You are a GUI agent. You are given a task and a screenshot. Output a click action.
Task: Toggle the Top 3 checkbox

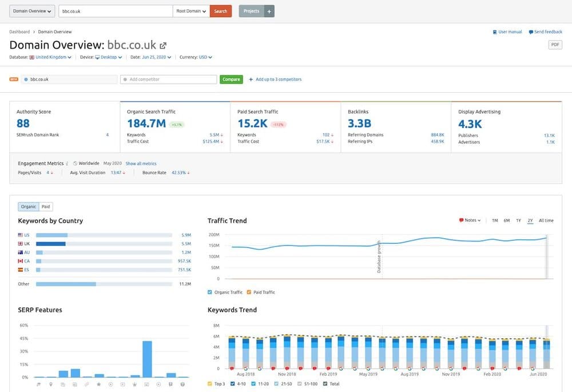(210, 383)
